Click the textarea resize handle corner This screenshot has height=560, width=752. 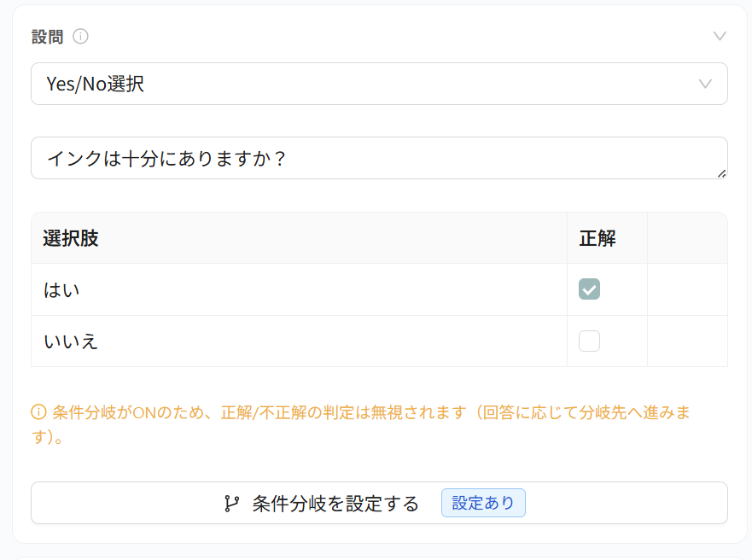722,173
